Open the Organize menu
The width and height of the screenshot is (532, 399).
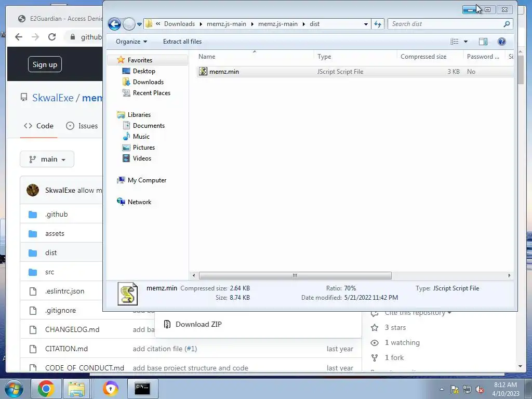tap(131, 42)
